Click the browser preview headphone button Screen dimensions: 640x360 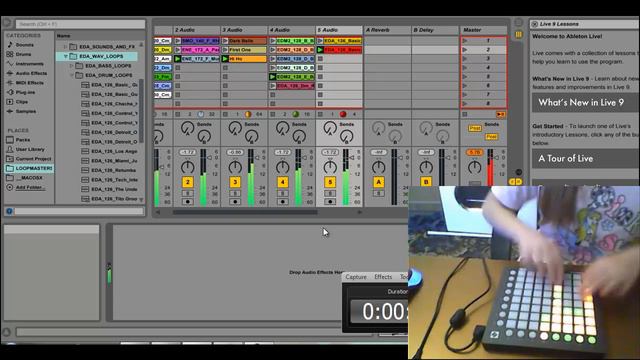[x=9, y=211]
